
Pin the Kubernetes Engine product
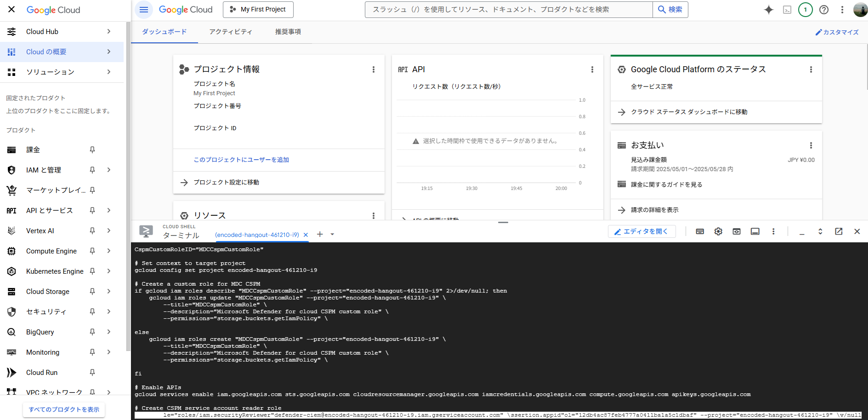click(92, 271)
